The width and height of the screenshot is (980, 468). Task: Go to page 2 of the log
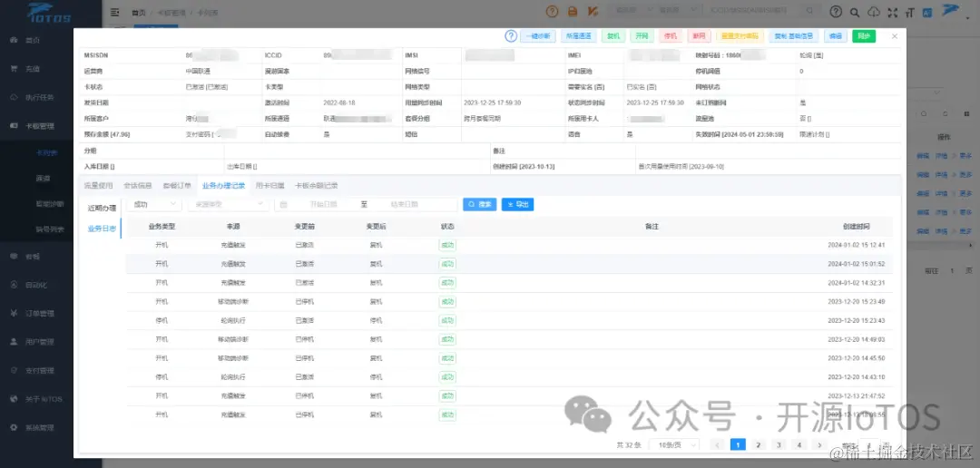point(758,445)
